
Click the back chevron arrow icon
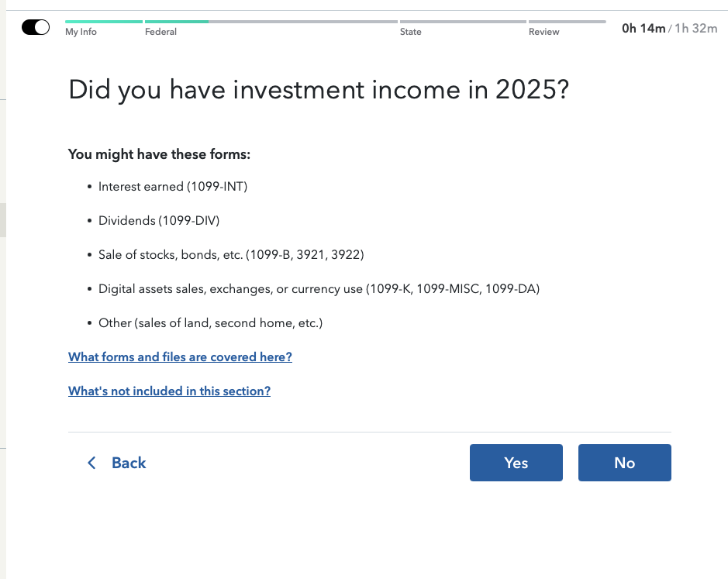pos(91,463)
